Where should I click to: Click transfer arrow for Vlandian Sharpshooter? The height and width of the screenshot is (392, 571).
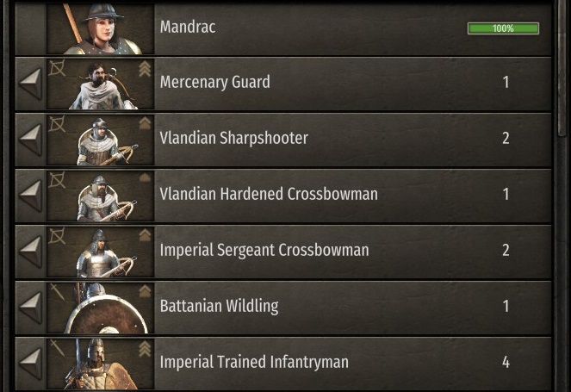31,140
